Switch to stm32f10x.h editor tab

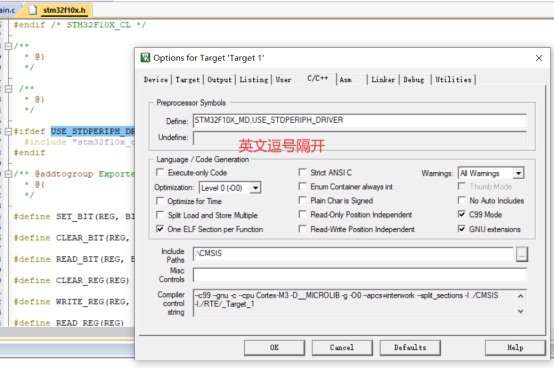point(64,10)
